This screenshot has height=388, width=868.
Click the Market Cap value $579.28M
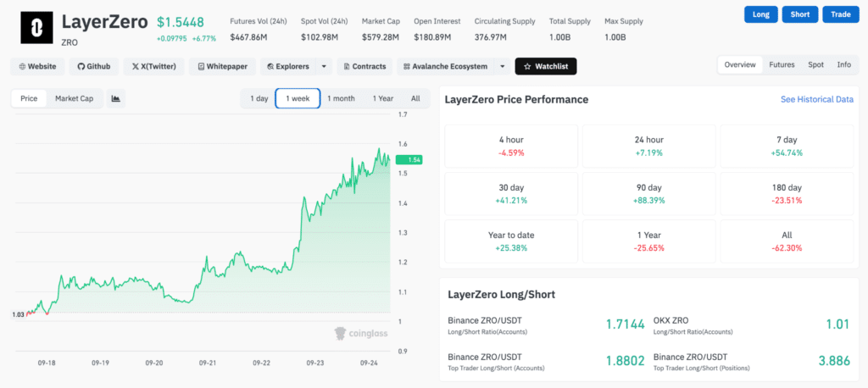point(381,37)
